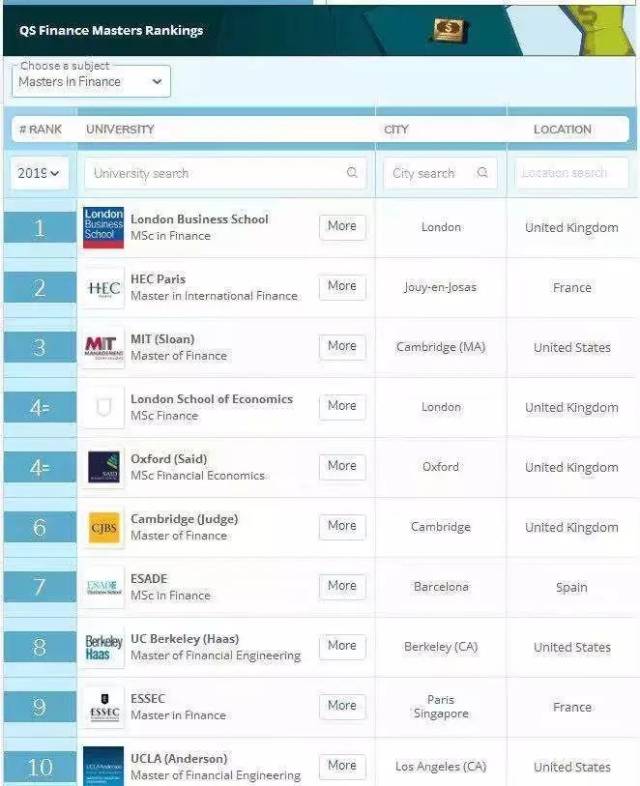The width and height of the screenshot is (640, 786).
Task: Click the Master in International Finance text
Action: [214, 296]
